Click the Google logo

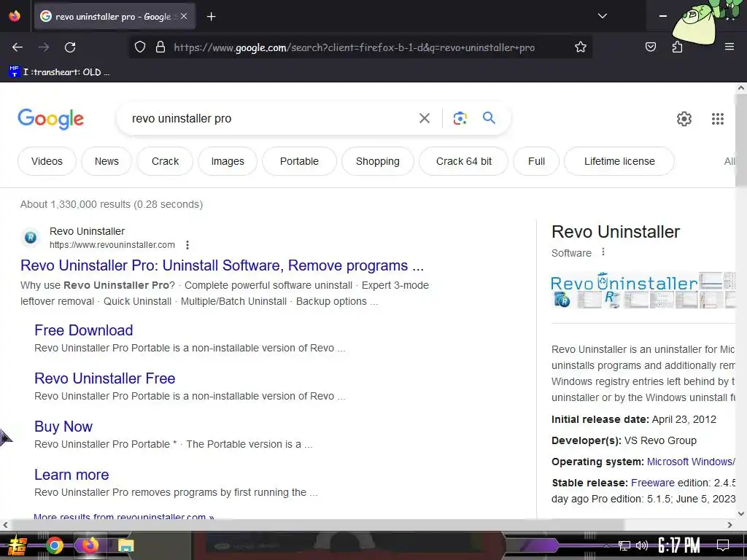pos(50,119)
